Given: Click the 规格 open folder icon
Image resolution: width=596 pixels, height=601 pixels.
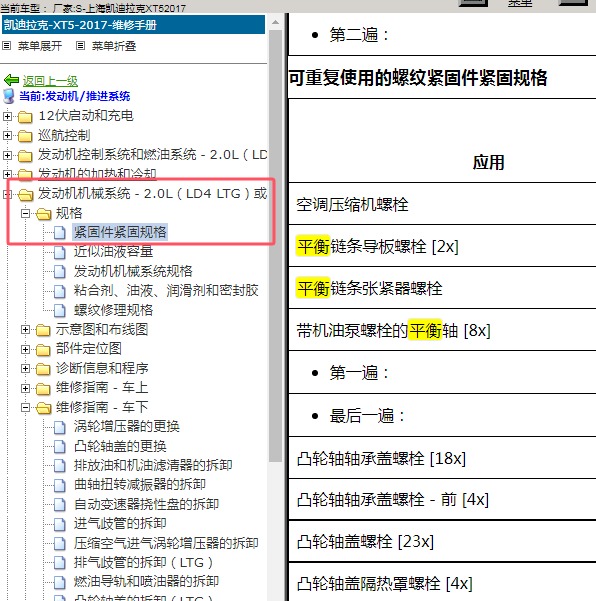Looking at the screenshot, I should click(43, 214).
